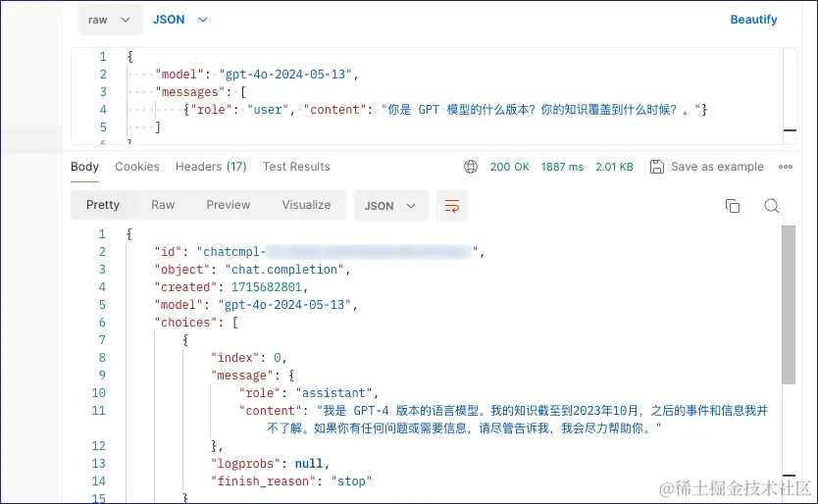Click the copy response icon
This screenshot has height=504, width=818.
click(x=733, y=206)
